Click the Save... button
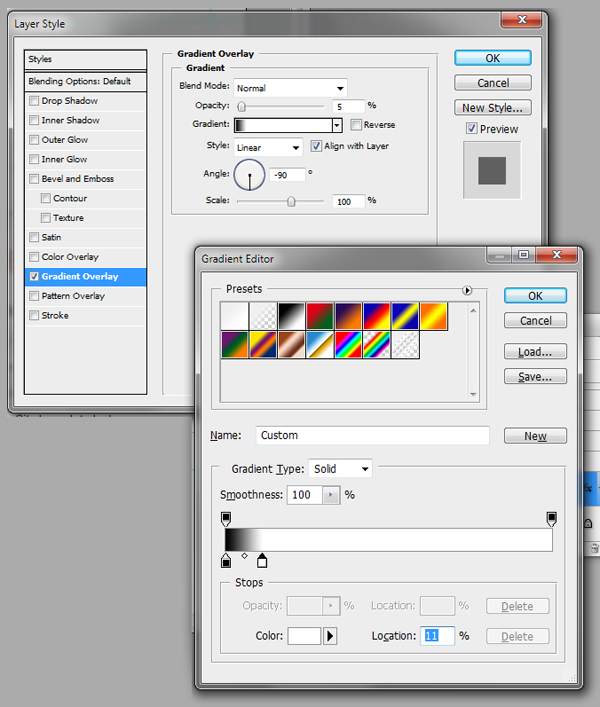The height and width of the screenshot is (707, 600). click(535, 376)
